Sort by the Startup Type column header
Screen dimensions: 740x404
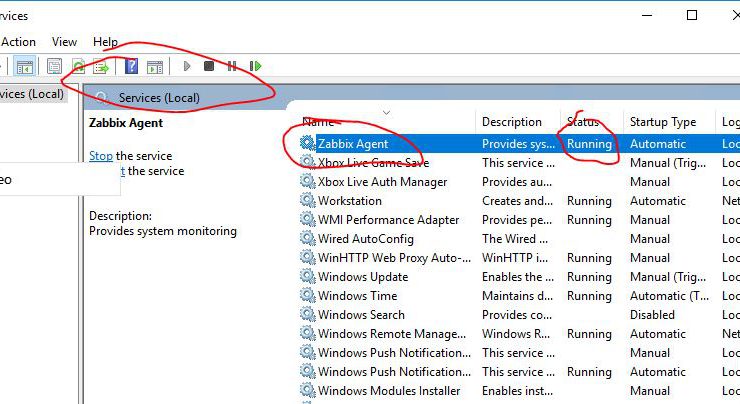coord(663,122)
